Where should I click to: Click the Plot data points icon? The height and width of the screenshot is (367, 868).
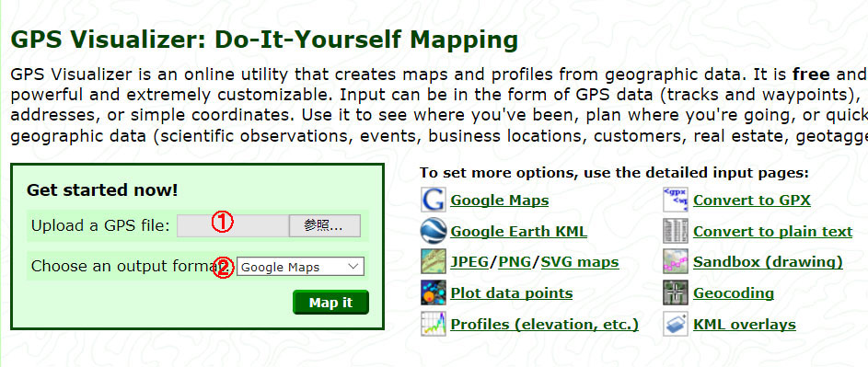click(433, 292)
